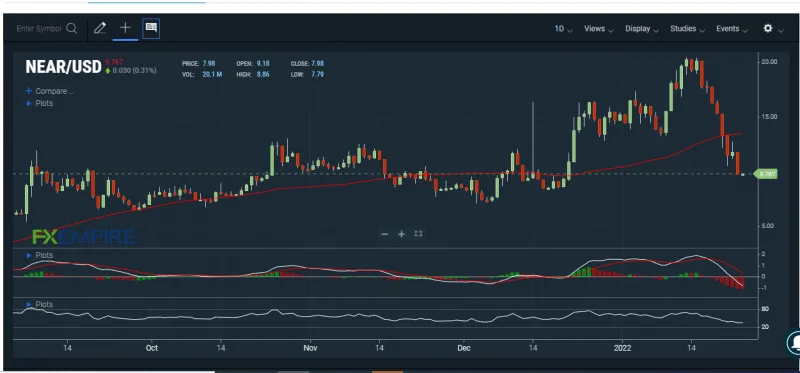Zoom out chart with minus button

click(385, 234)
